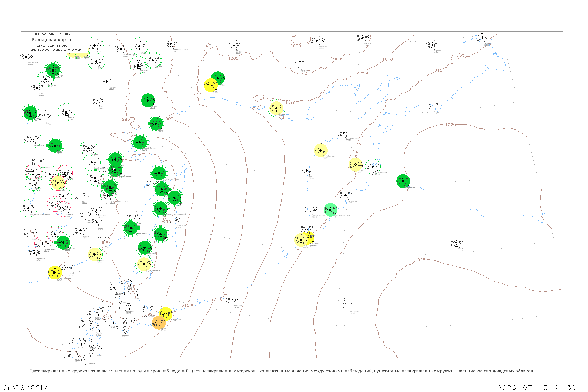Viewport: 588px width, 392px height.
Task: Select the Токо station marker
Action: pyautogui.click(x=97, y=101)
